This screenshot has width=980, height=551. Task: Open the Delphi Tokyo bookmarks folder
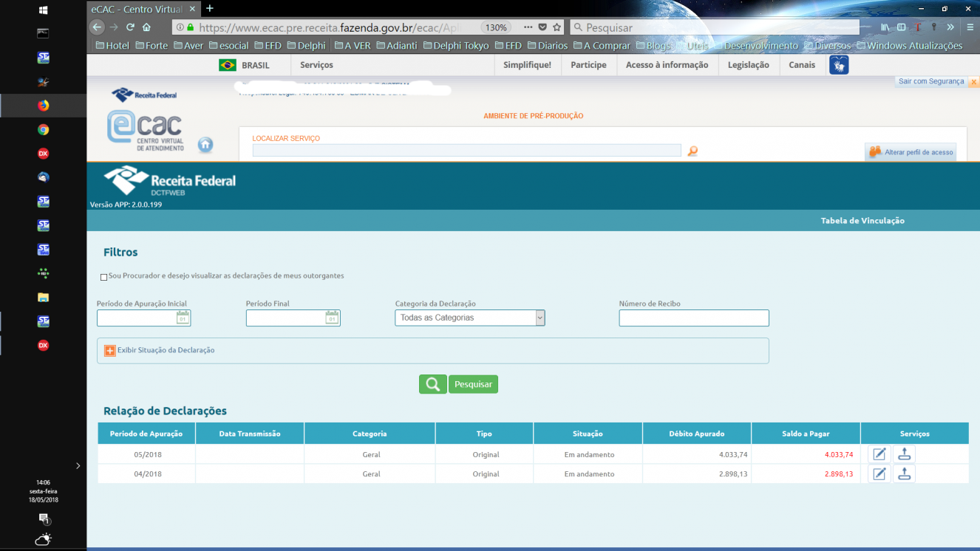tap(455, 46)
